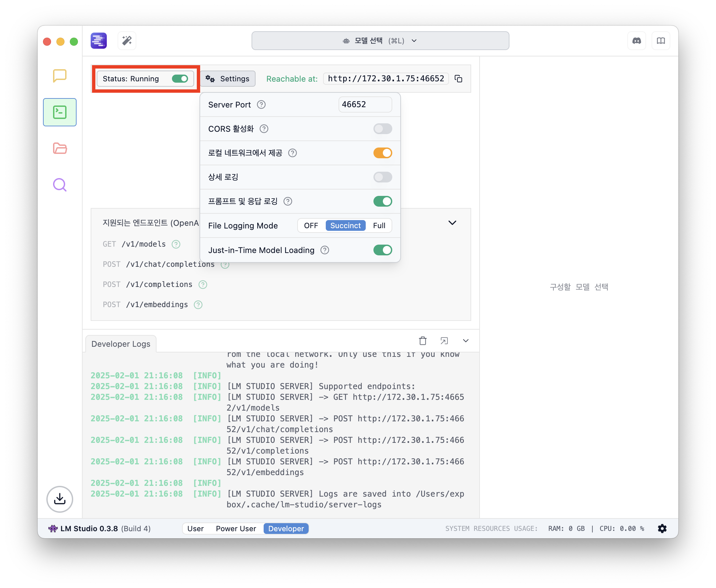The width and height of the screenshot is (716, 588).
Task: Click the Server Port input field
Action: click(x=365, y=104)
